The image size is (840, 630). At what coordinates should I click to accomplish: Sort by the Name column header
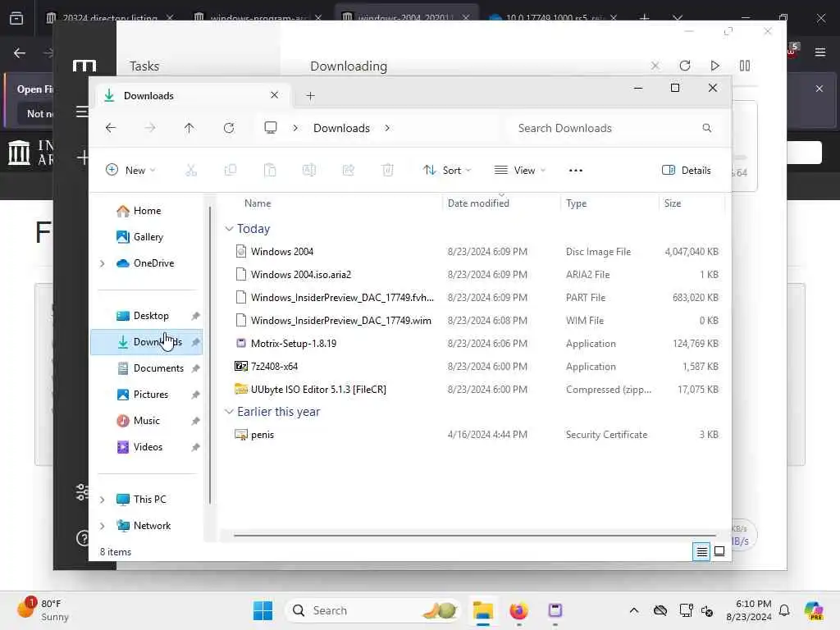pos(258,203)
